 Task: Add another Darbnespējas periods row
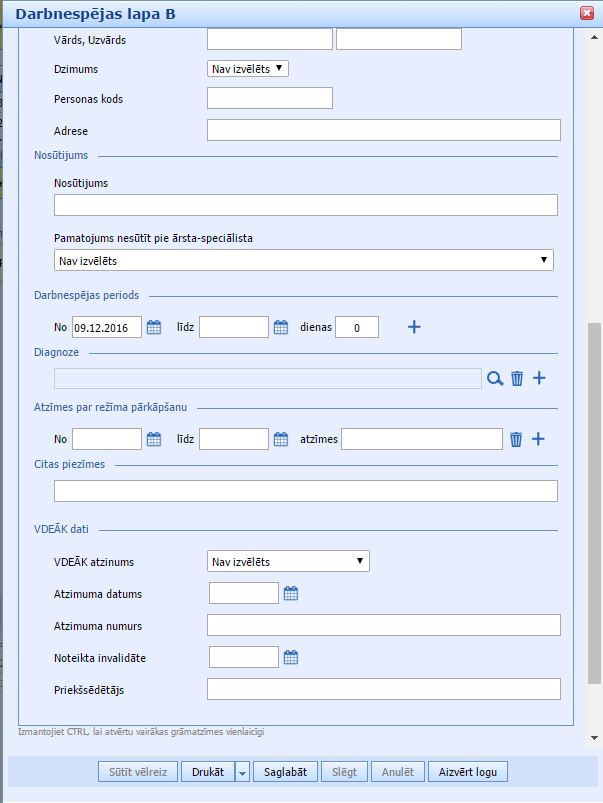click(x=414, y=327)
